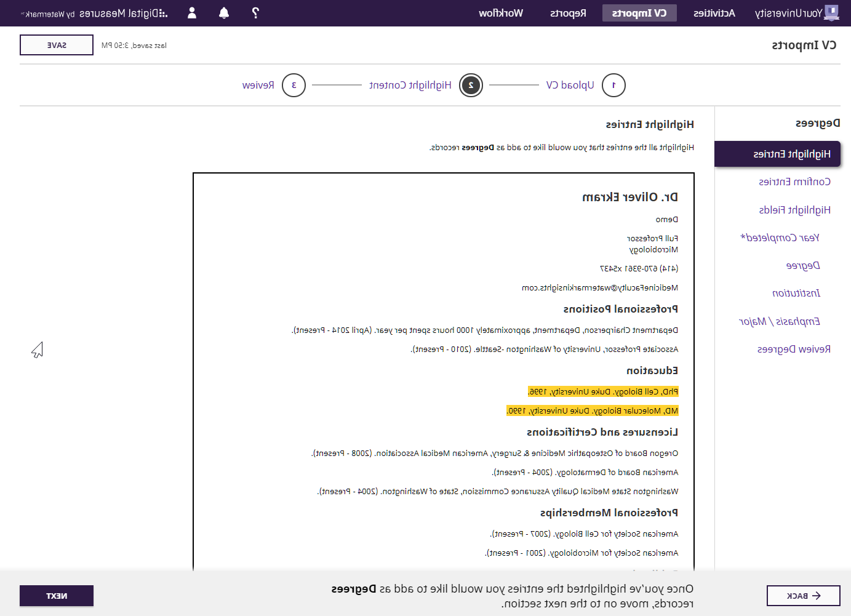Open Review Degrees sidebar item
Image resolution: width=851 pixels, height=616 pixels.
(794, 349)
